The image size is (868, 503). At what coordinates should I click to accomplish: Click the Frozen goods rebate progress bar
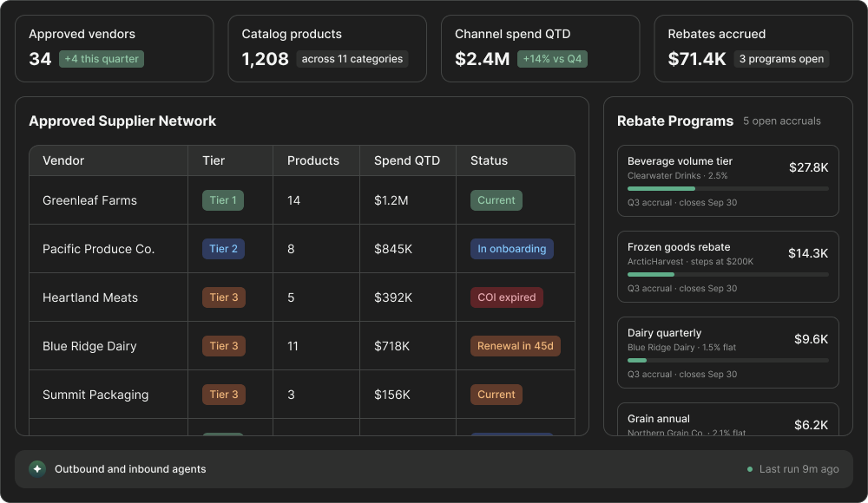click(727, 274)
